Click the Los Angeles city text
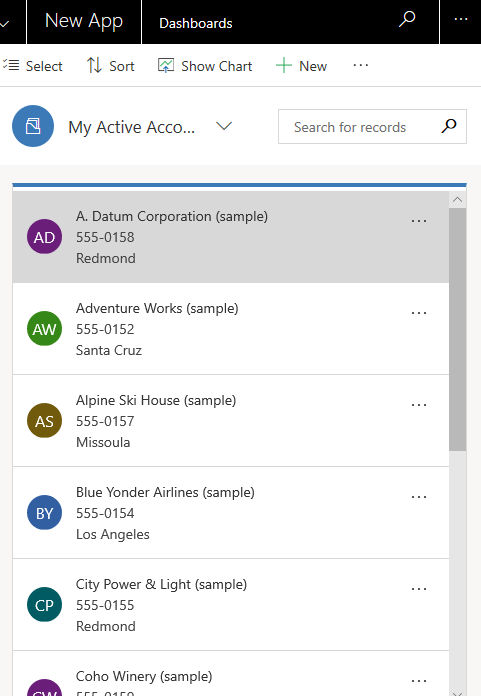Screen dimensions: 481x696 coord(113,534)
